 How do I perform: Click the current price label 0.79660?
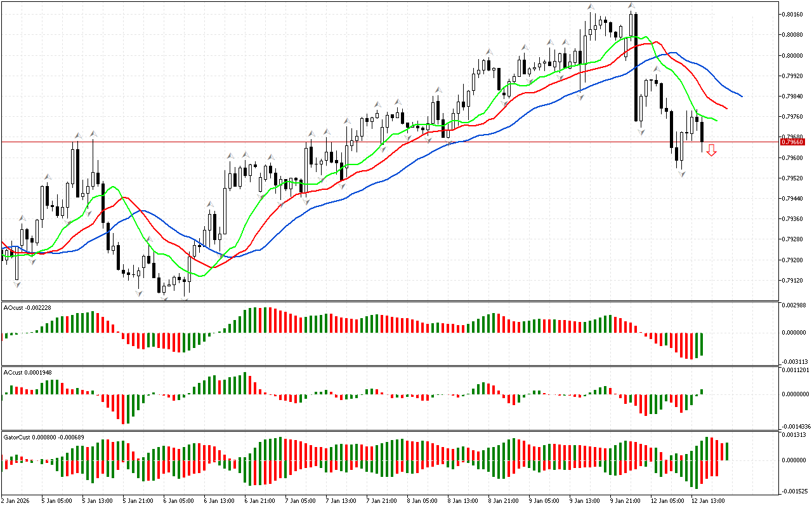click(x=793, y=142)
